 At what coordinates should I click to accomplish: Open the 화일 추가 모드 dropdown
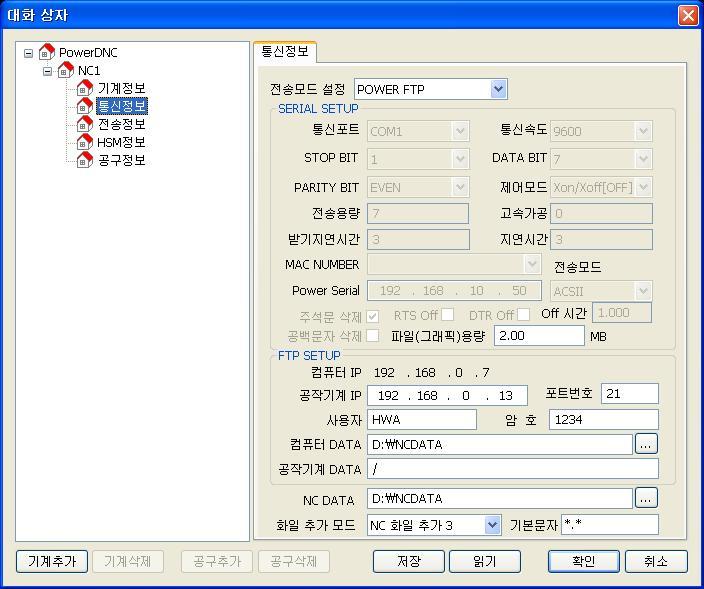493,525
